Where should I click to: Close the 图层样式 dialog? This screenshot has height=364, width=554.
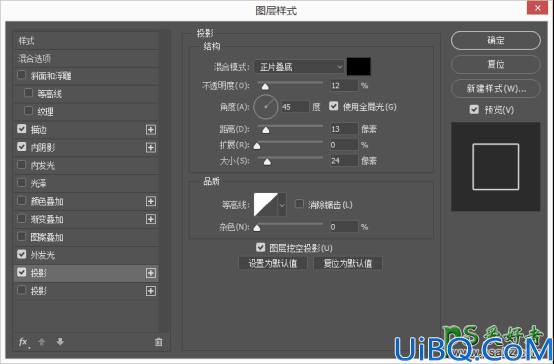pyautogui.click(x=537, y=8)
